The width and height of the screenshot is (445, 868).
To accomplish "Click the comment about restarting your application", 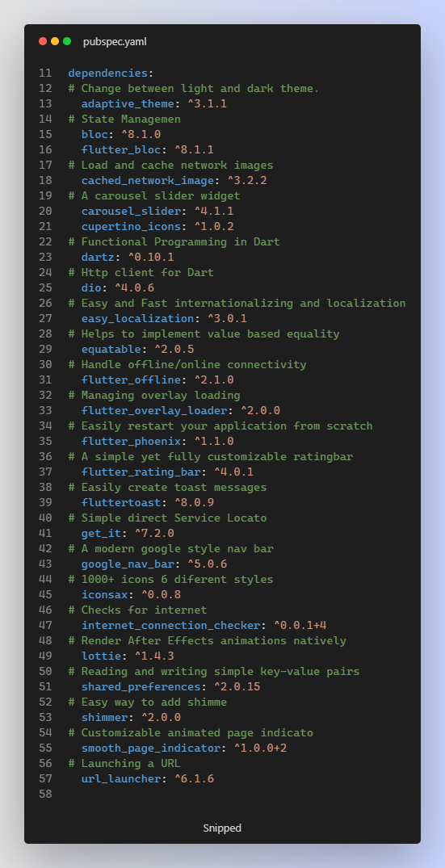I will pyautogui.click(x=220, y=426).
